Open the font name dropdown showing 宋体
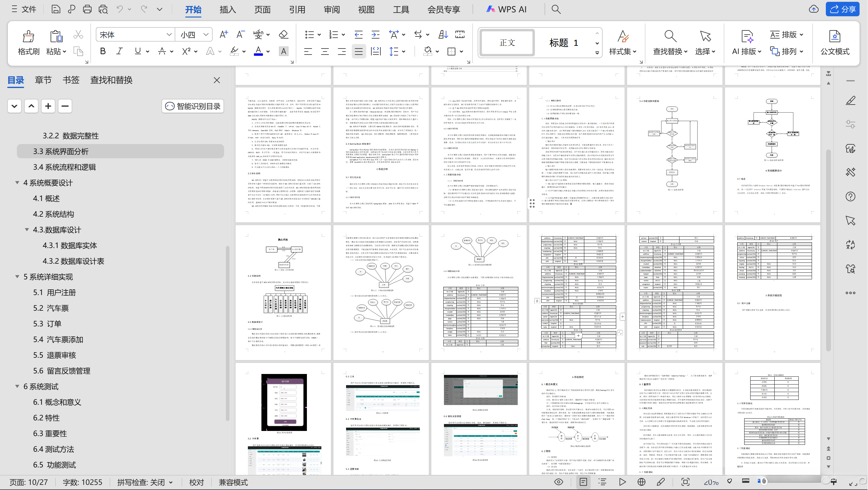 point(169,34)
